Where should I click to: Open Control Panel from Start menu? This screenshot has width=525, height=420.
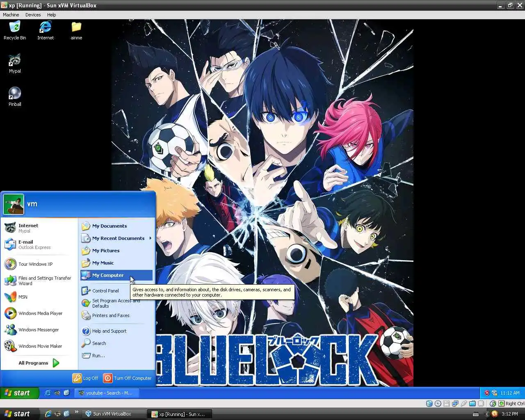point(116,291)
